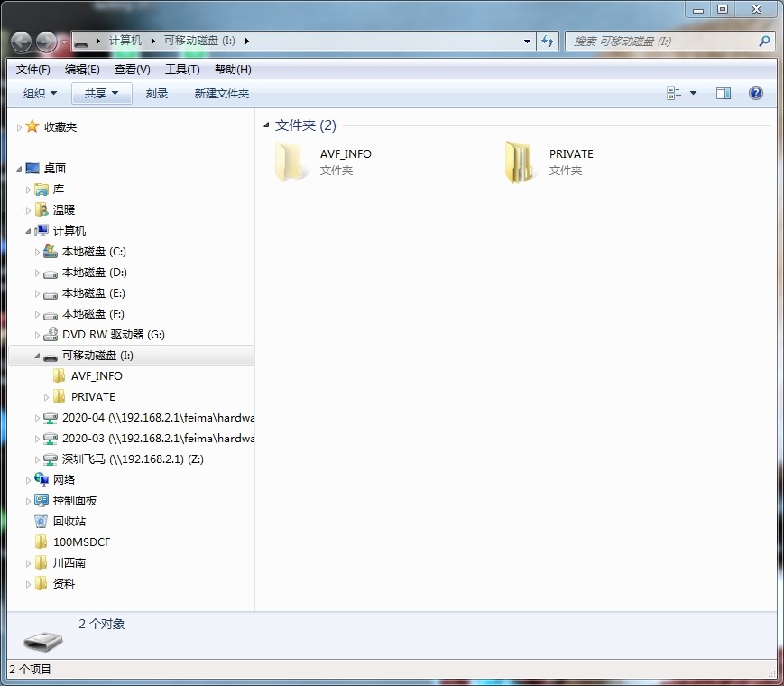
Task: Toggle the preview pane icon
Action: click(x=723, y=93)
